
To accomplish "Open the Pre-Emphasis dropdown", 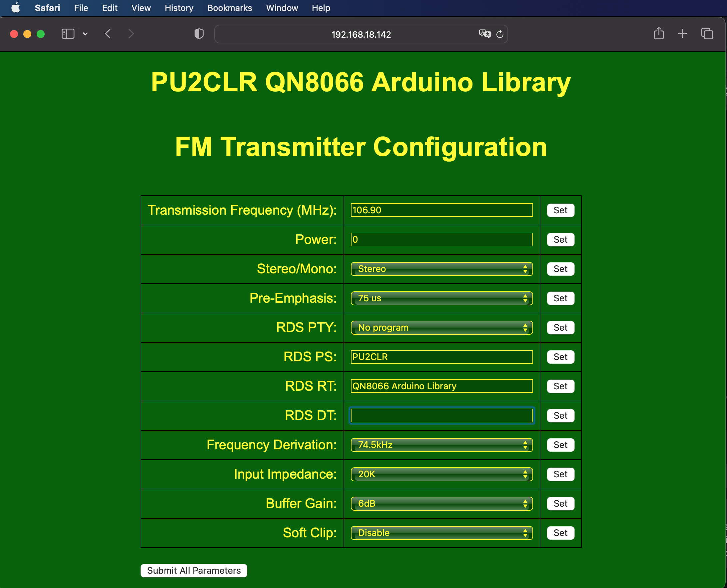I will pyautogui.click(x=441, y=298).
